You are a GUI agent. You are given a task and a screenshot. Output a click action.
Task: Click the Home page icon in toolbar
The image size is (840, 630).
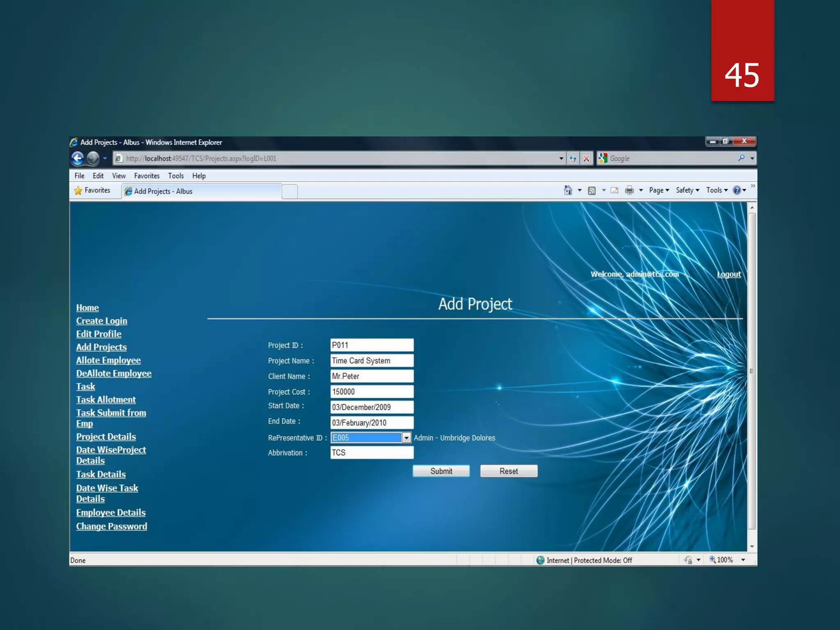pyautogui.click(x=568, y=190)
